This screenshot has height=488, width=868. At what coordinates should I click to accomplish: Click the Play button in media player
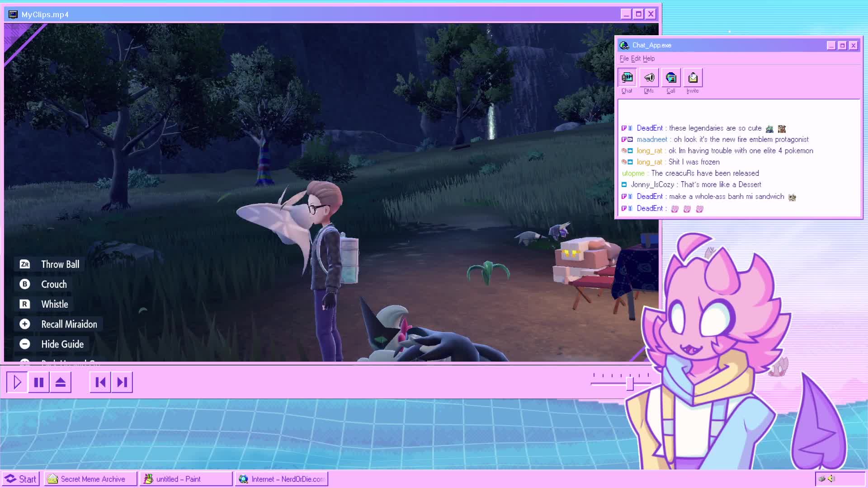click(17, 382)
